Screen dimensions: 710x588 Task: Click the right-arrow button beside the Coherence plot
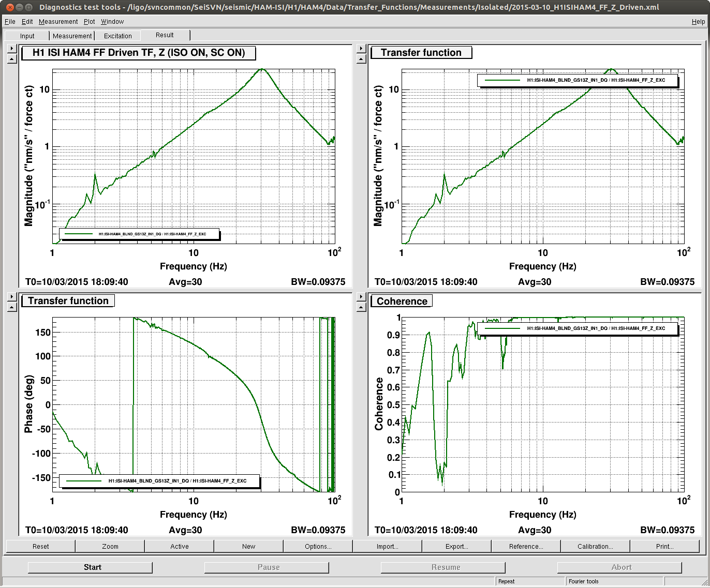[361, 297]
